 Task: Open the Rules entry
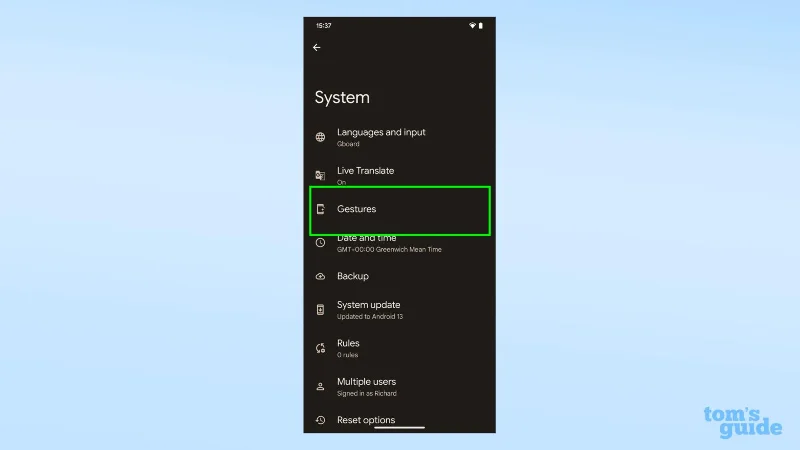[x=399, y=348]
